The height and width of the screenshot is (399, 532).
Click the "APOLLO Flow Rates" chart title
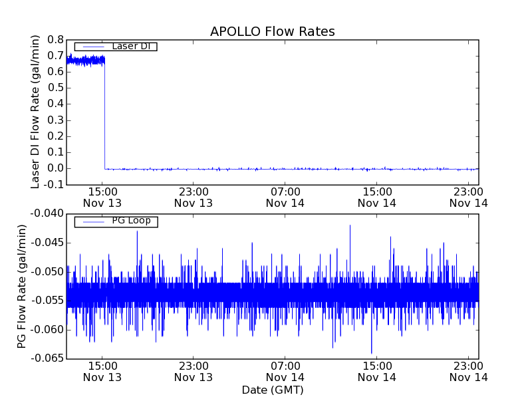click(272, 31)
